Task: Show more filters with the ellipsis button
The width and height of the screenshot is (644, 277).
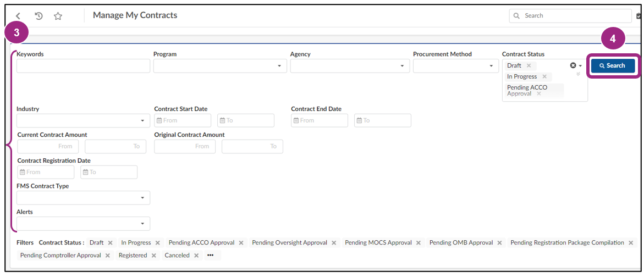Action: 210,256
